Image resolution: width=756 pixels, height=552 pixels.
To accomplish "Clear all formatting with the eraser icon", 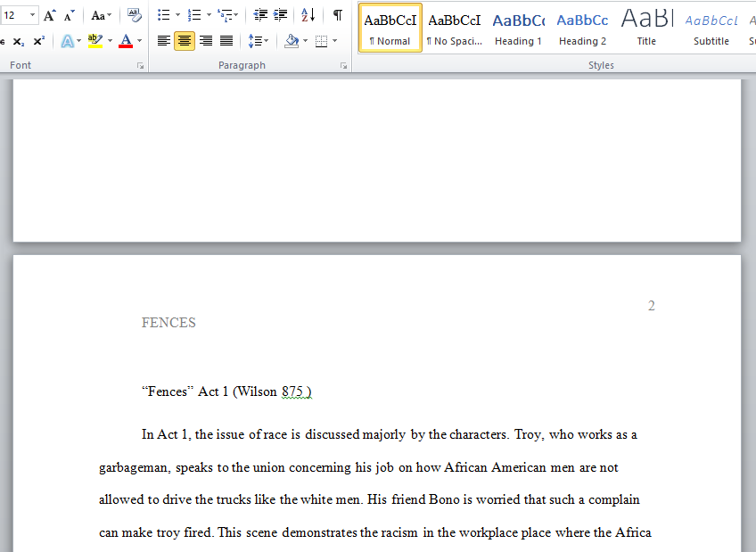I will 134,15.
